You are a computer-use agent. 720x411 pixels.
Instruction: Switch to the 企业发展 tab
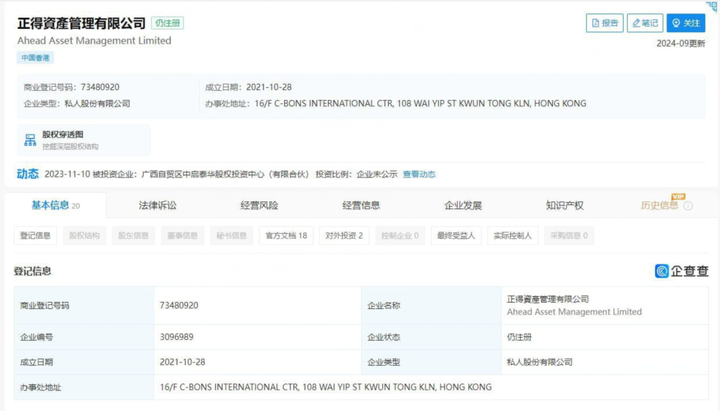tap(463, 205)
